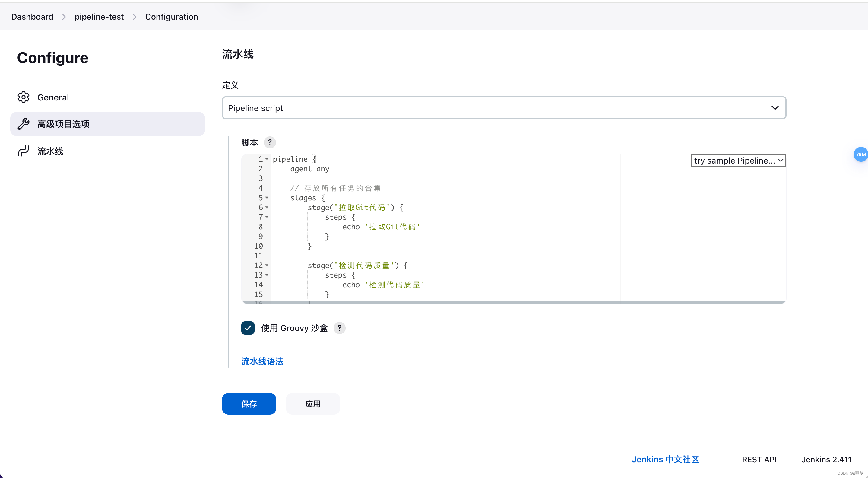
Task: Collapse stage fold arrow at line 6
Action: click(x=267, y=207)
